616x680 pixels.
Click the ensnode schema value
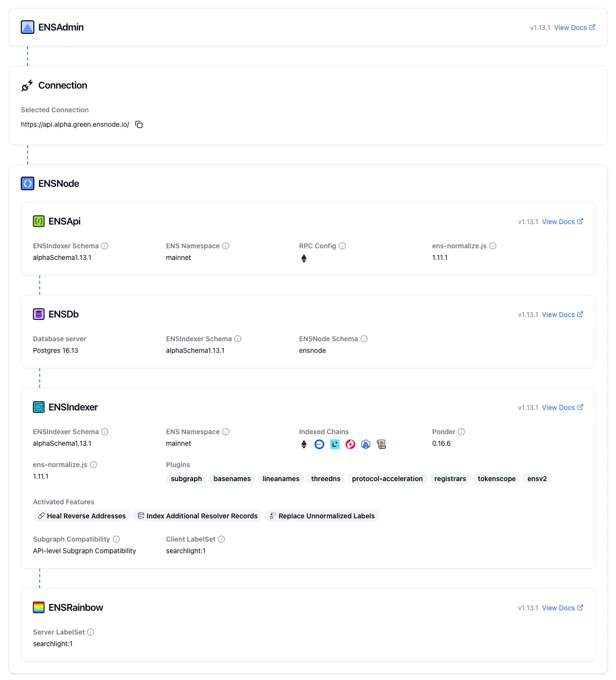click(313, 350)
